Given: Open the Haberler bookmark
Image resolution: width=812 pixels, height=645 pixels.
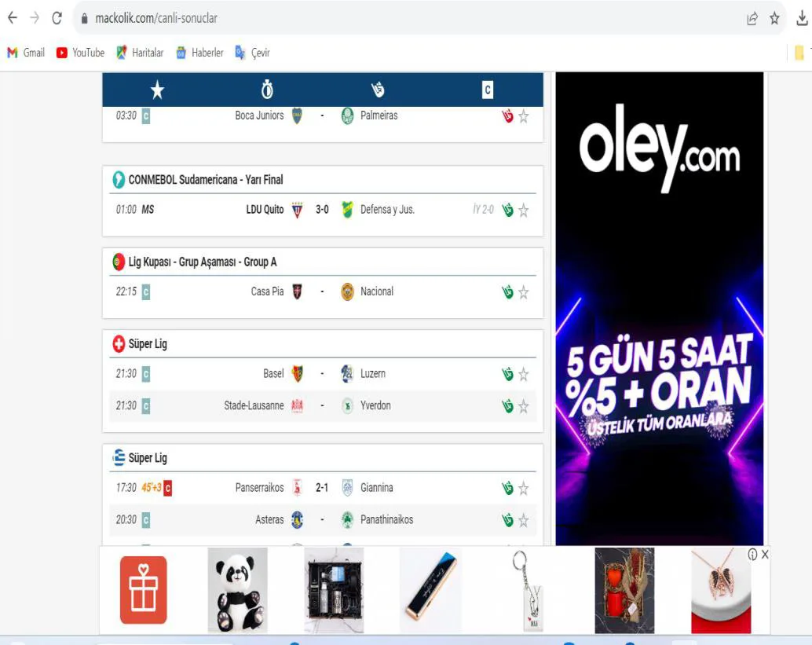Looking at the screenshot, I should click(x=199, y=53).
